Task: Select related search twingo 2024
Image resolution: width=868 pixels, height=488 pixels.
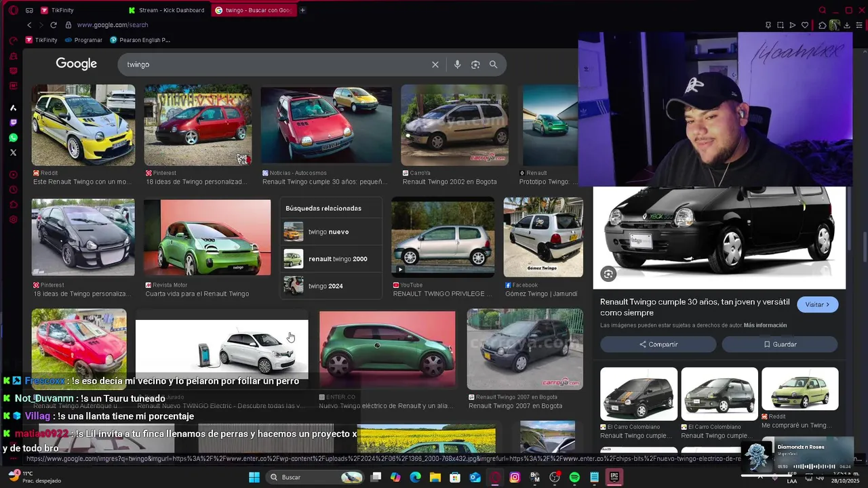Action: pos(331,286)
